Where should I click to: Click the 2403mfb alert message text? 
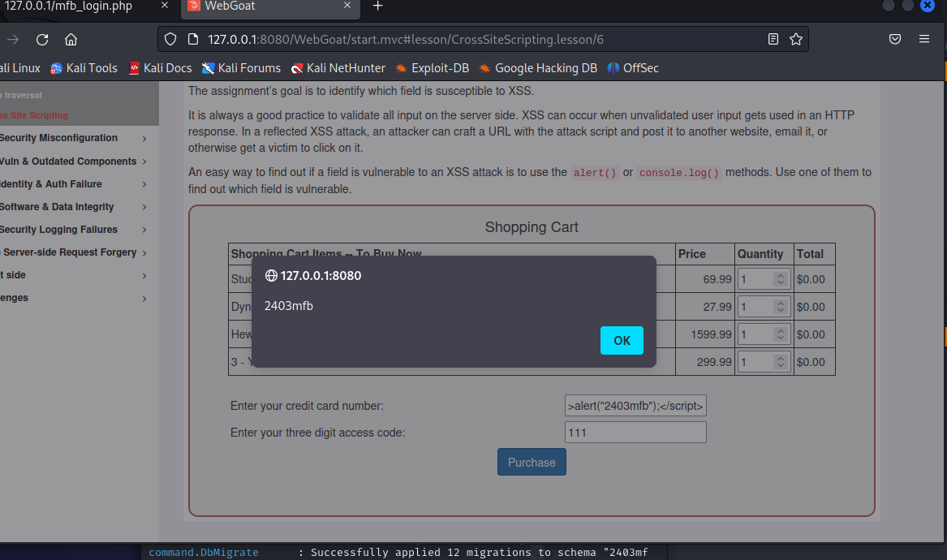(289, 306)
